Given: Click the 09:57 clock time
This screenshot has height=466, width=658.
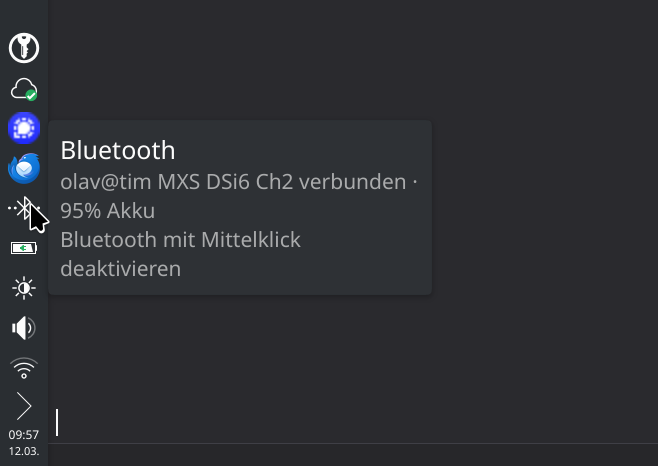Looking at the screenshot, I should (24, 435).
